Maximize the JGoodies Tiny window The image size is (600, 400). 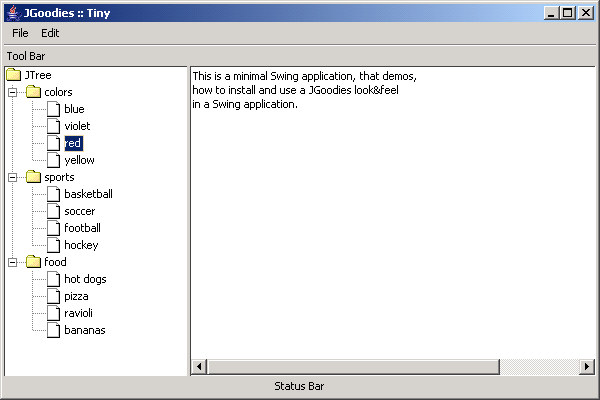[x=568, y=13]
